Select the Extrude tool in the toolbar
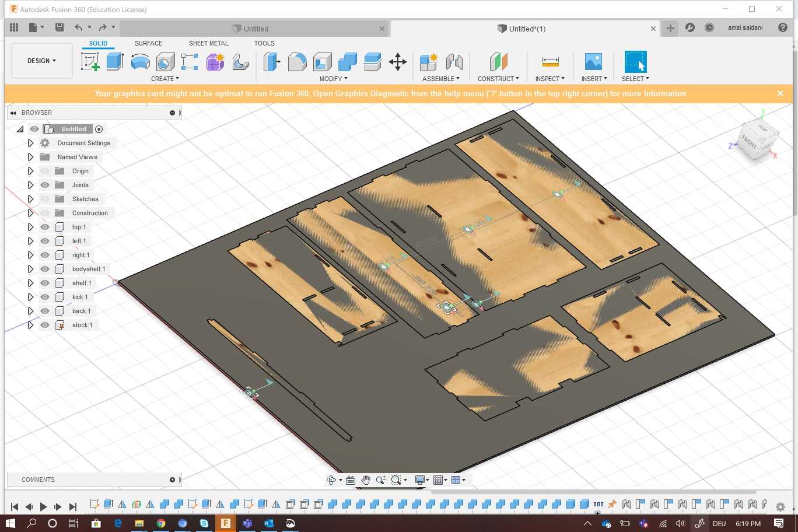The height and width of the screenshot is (532, 798). pyautogui.click(x=115, y=61)
